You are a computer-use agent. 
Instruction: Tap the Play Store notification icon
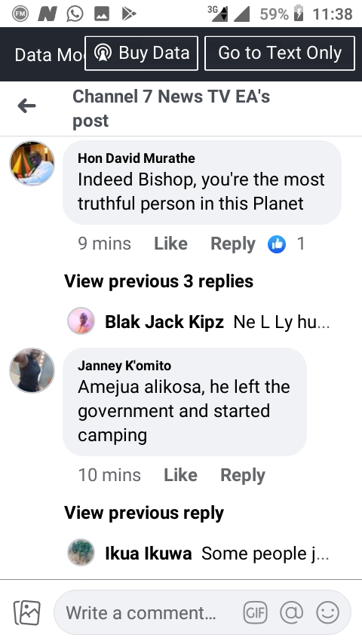click(x=129, y=14)
